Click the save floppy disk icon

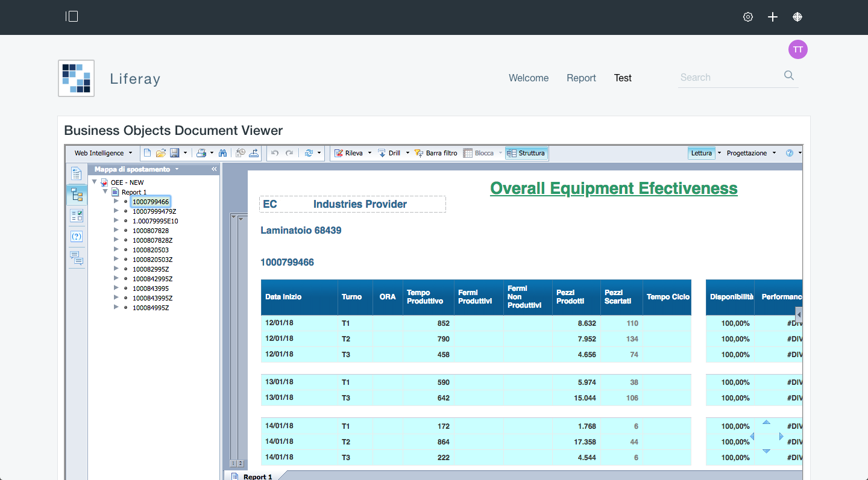coord(174,153)
